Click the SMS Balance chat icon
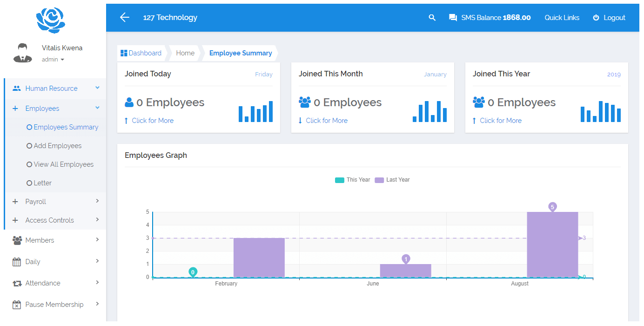This screenshot has width=644, height=326. tap(452, 18)
